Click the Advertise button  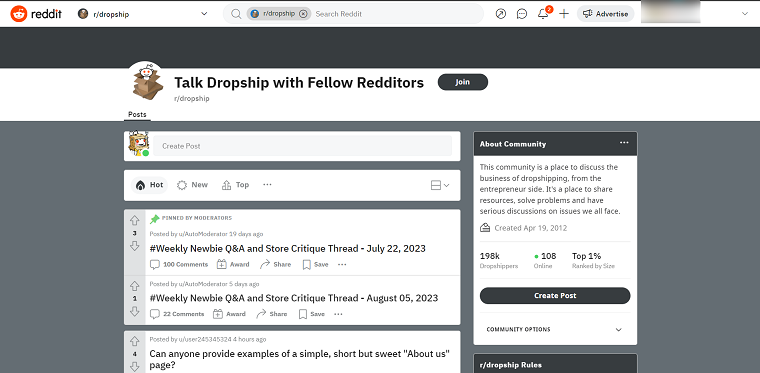605,14
